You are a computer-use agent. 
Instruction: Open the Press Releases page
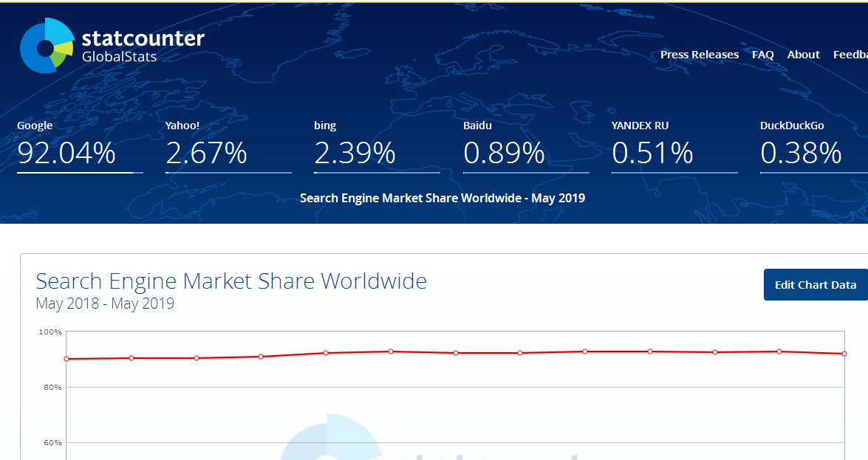tap(699, 55)
